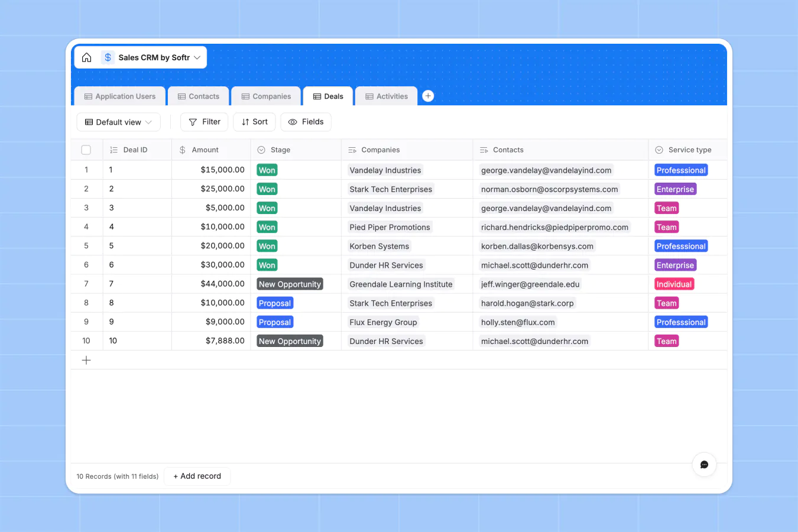The image size is (798, 532).
Task: Select the Won stage badge on Deal 1
Action: 267,170
